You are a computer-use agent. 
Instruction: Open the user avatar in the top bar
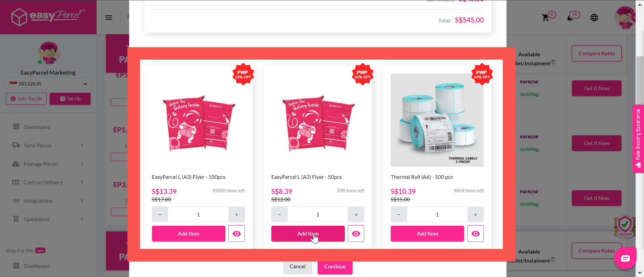(x=625, y=18)
